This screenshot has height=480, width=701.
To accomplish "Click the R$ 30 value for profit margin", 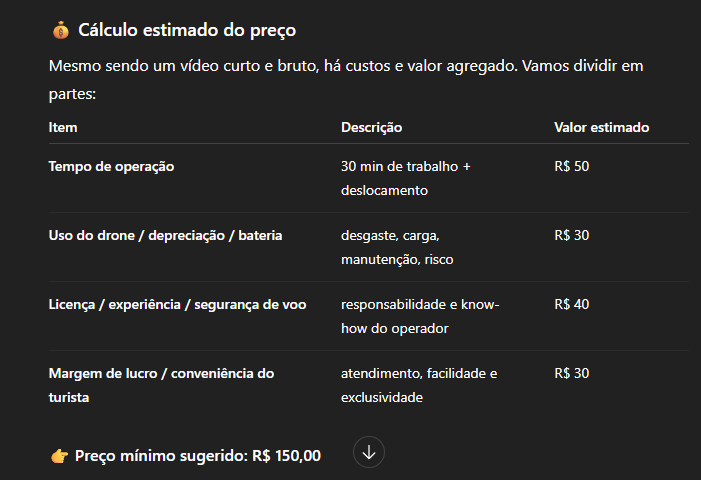I will click(x=572, y=373).
